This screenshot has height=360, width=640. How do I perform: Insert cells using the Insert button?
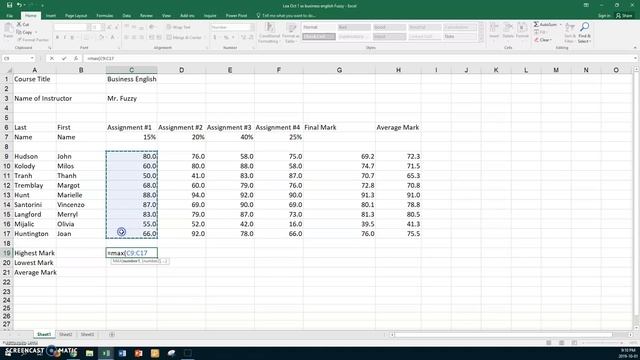pos(494,31)
